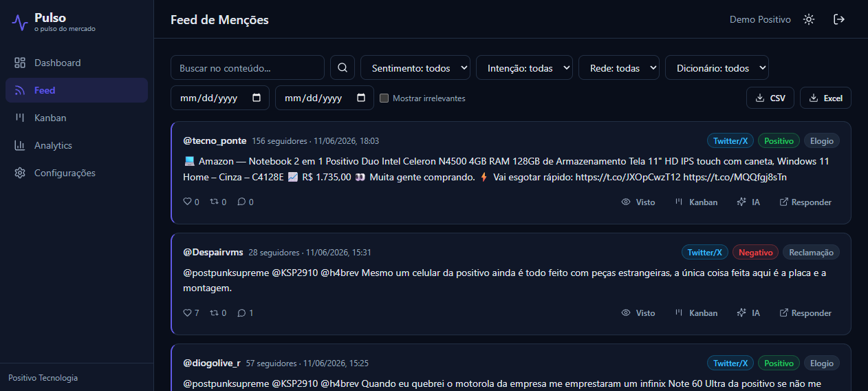Select the Feed sidebar item
Viewport: 868px width, 391px height.
[x=76, y=90]
